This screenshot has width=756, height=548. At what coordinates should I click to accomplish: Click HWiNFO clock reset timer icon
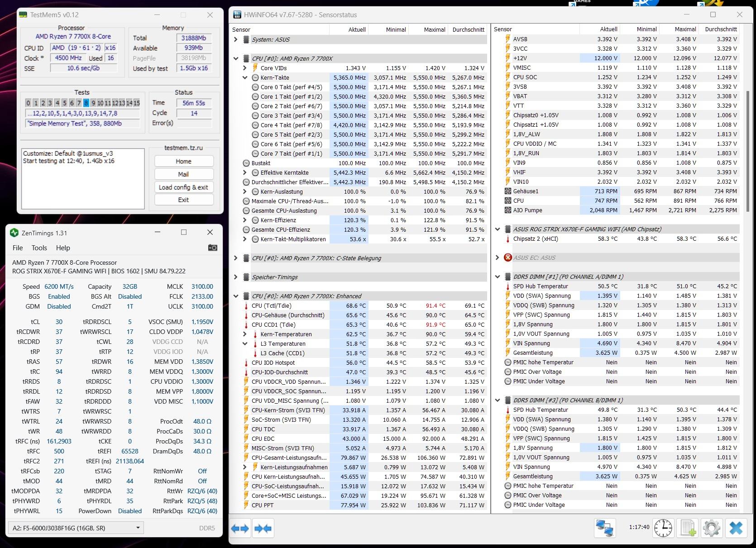coord(663,528)
